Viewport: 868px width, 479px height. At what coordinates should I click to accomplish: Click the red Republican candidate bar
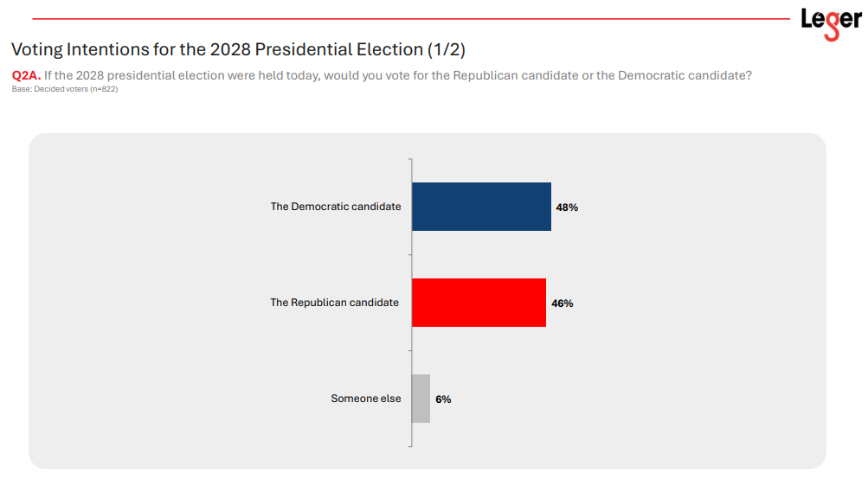479,303
